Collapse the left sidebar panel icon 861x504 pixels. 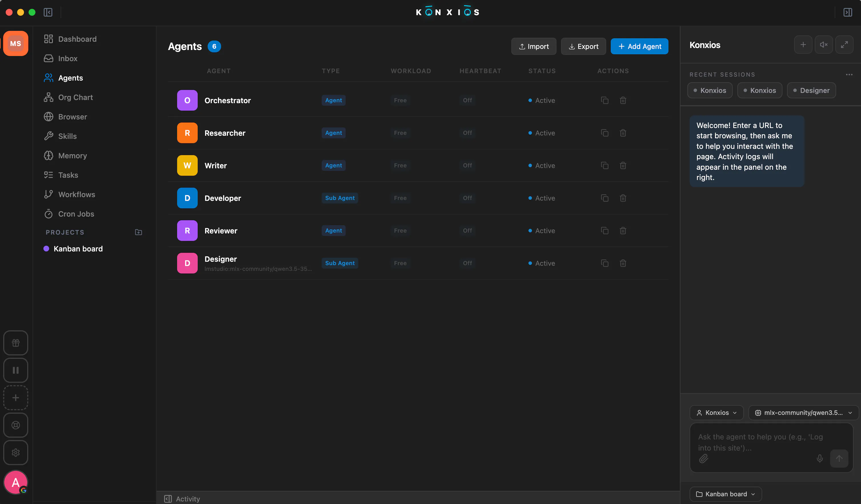point(48,12)
